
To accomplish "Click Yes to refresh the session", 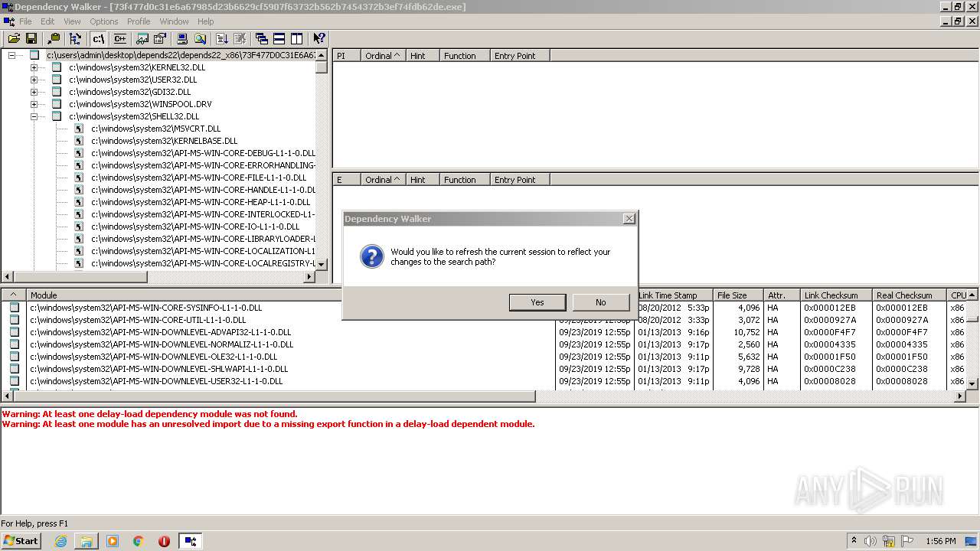I will click(x=537, y=302).
